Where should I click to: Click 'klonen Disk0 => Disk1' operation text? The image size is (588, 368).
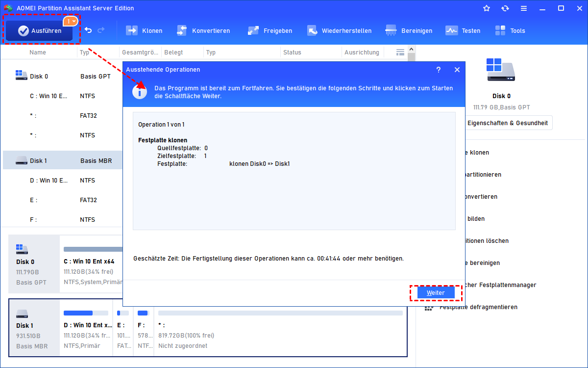(260, 164)
